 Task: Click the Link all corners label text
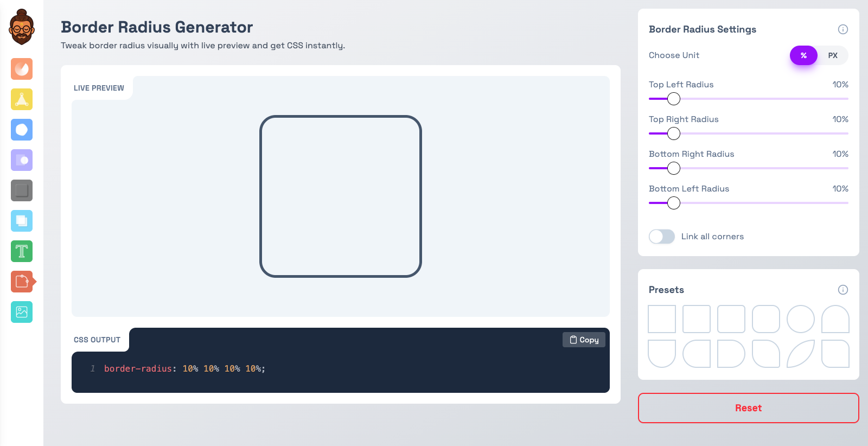point(712,237)
